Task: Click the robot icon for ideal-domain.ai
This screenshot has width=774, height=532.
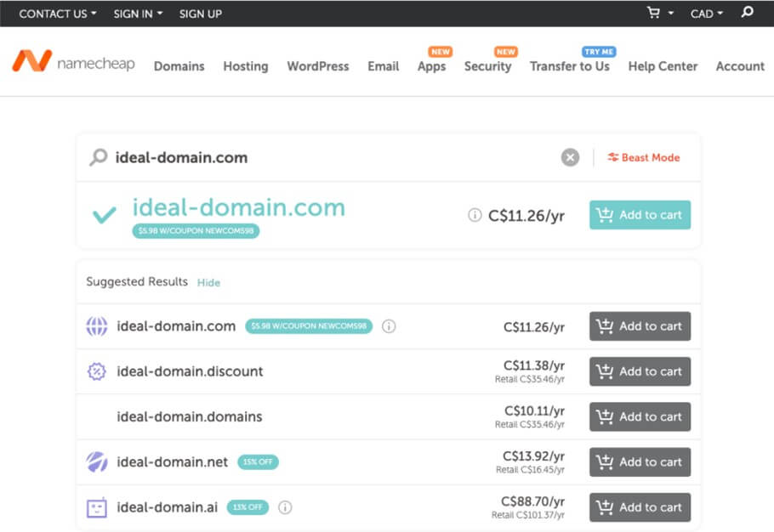Action: pos(97,507)
